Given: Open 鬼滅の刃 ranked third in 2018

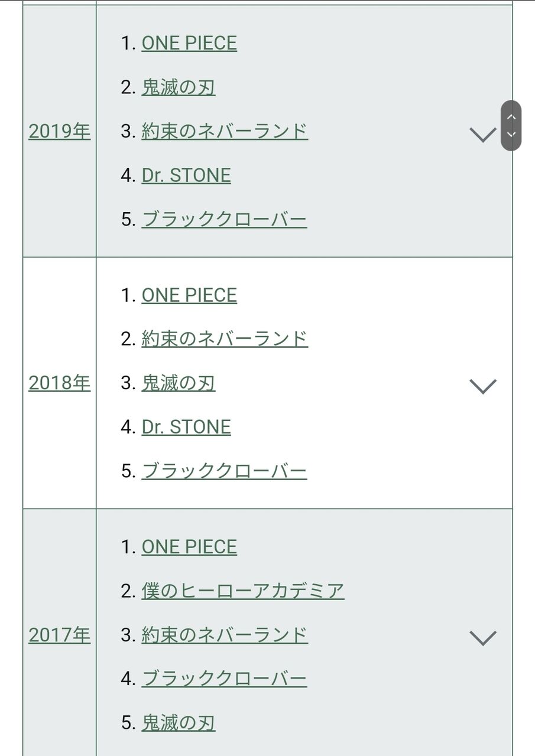Looking at the screenshot, I should click(179, 383).
